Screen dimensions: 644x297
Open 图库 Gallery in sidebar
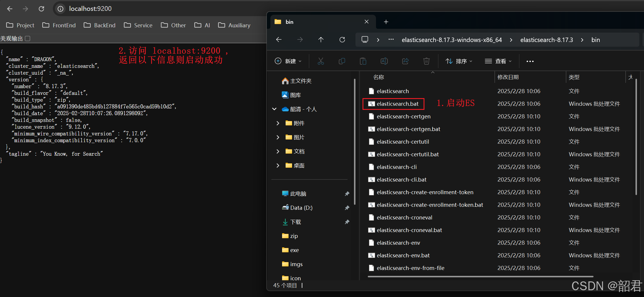291,95
